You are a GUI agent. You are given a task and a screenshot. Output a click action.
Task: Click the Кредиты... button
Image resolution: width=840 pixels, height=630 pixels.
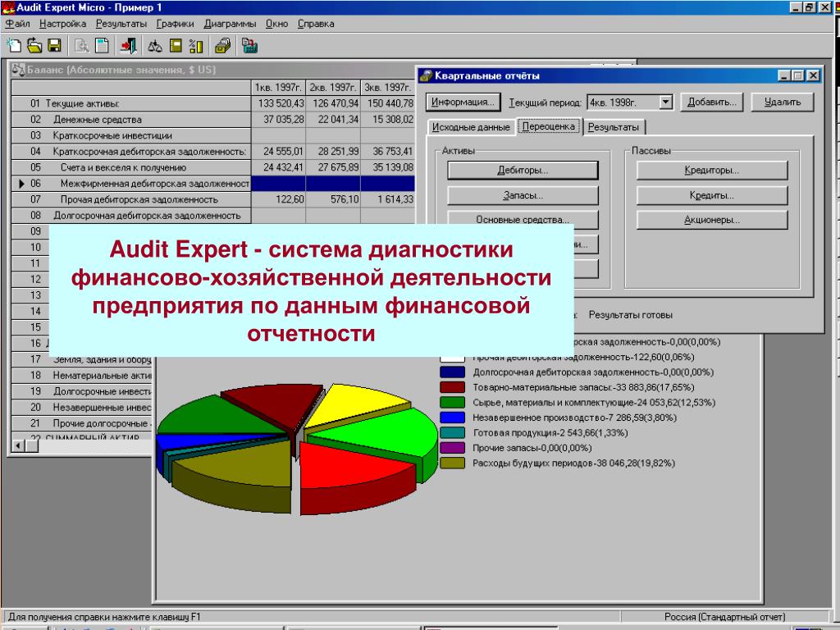712,195
